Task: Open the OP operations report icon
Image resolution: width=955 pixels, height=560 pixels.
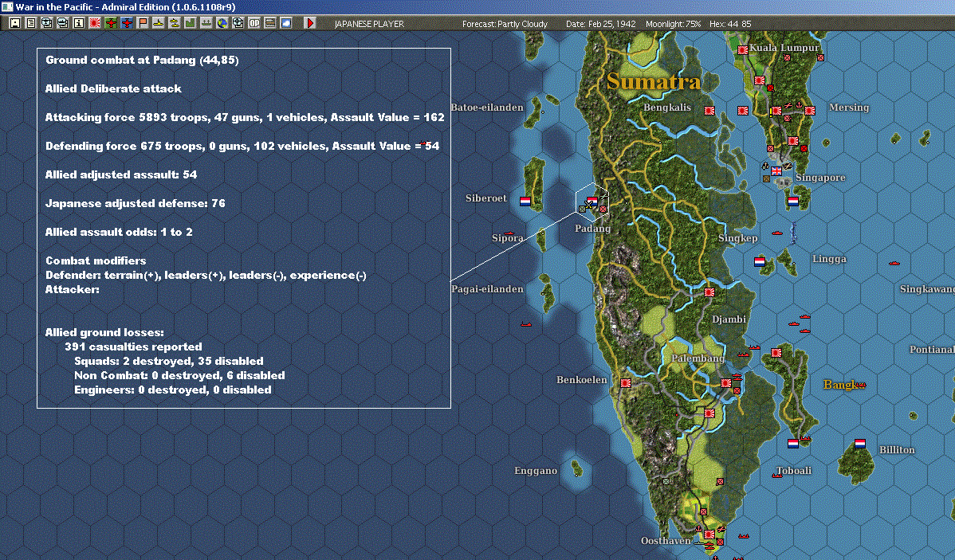Action: click(254, 23)
